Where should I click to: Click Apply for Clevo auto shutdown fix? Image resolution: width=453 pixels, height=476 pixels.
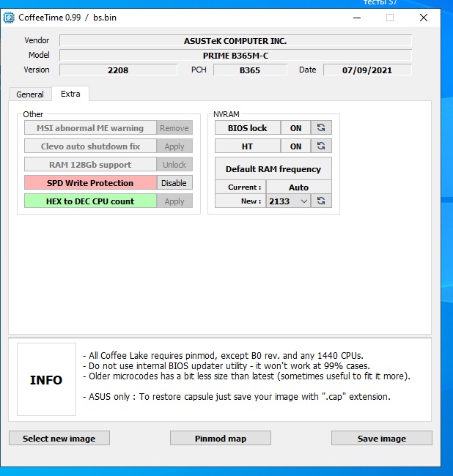174,146
